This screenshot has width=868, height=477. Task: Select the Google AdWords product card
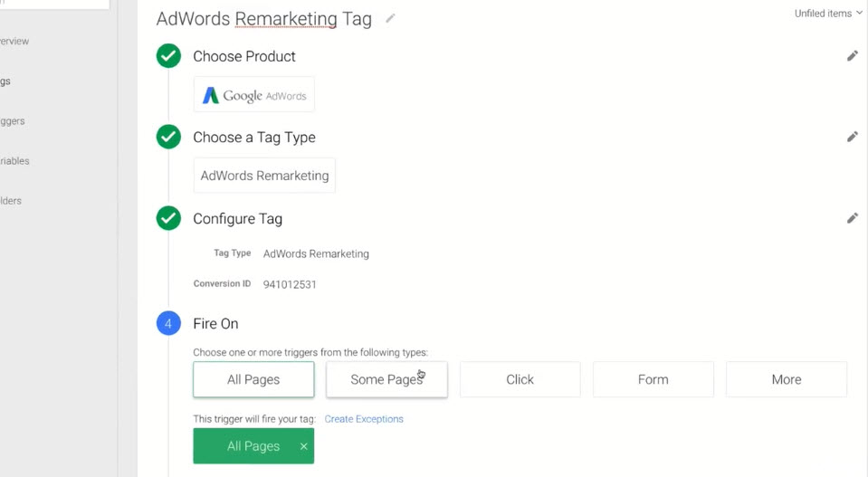[254, 95]
